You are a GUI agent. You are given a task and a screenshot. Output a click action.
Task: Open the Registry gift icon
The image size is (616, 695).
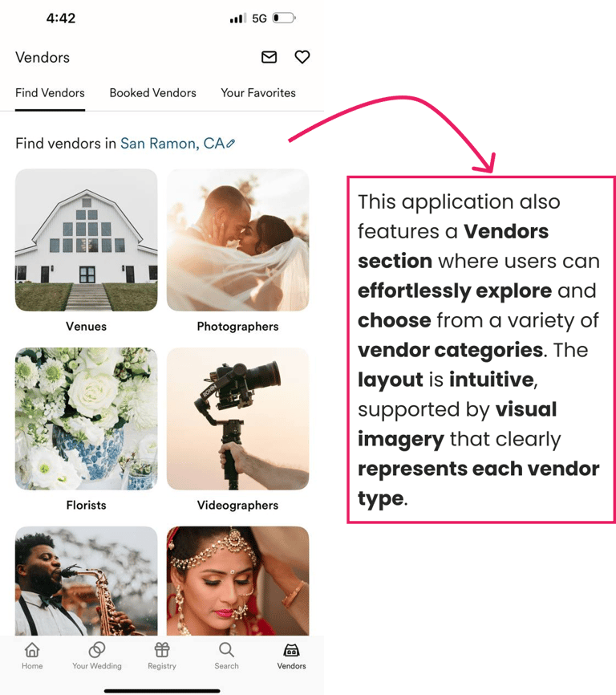coord(162,650)
